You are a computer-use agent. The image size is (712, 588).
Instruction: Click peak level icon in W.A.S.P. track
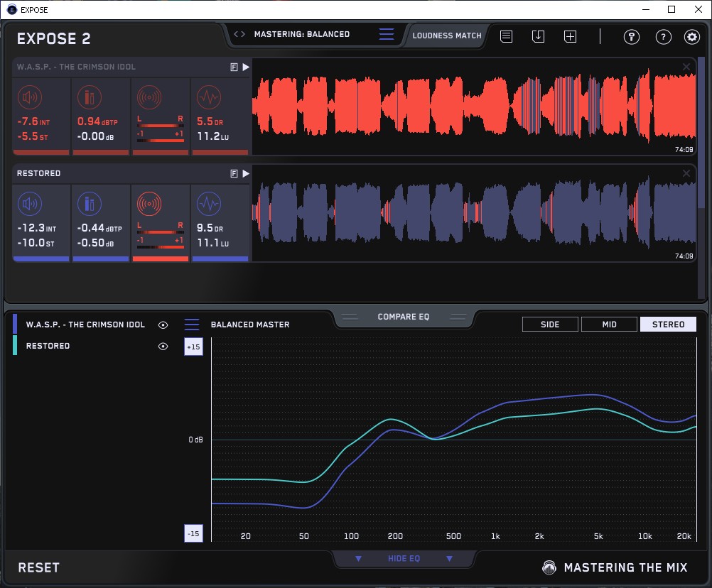coord(89,98)
